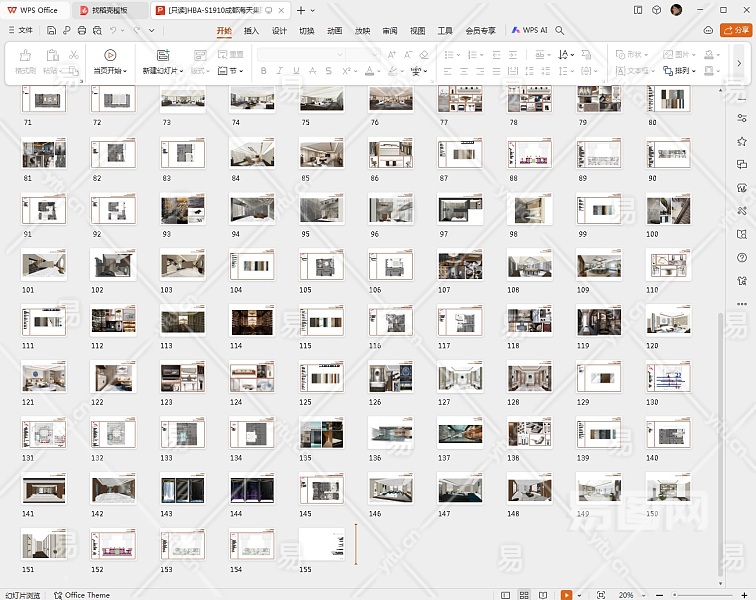
Task: Click the WPS AI button
Action: pyautogui.click(x=530, y=30)
